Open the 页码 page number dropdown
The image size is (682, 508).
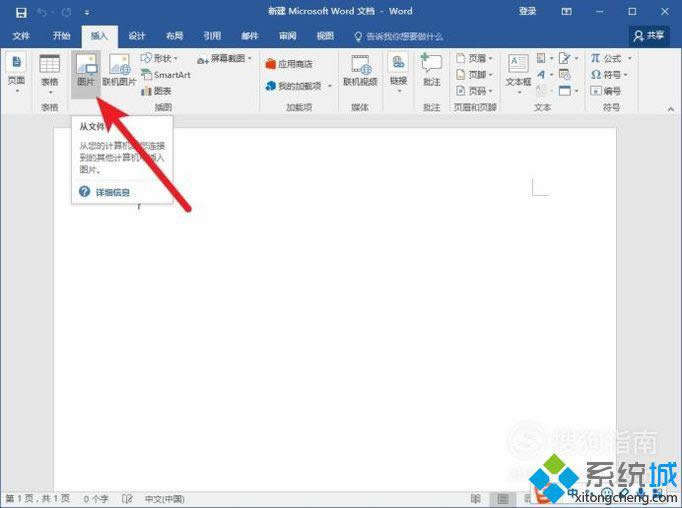click(x=474, y=90)
